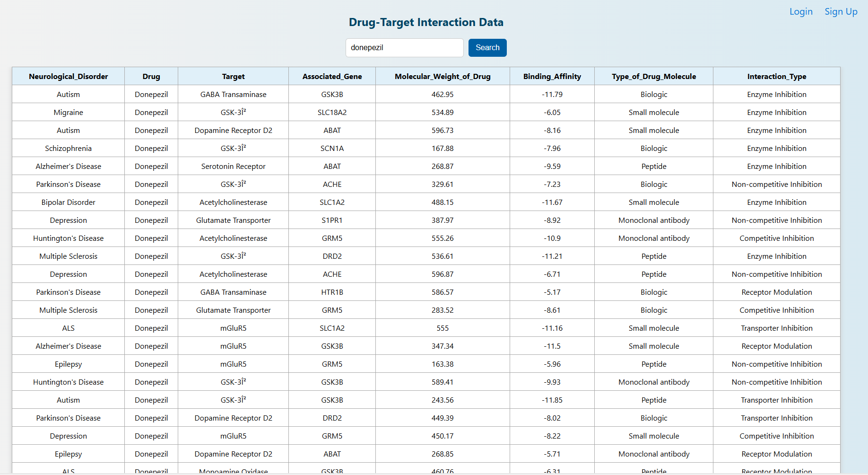Click the Type_of_Drug_Molecule column header
The width and height of the screenshot is (868, 475).
(654, 76)
